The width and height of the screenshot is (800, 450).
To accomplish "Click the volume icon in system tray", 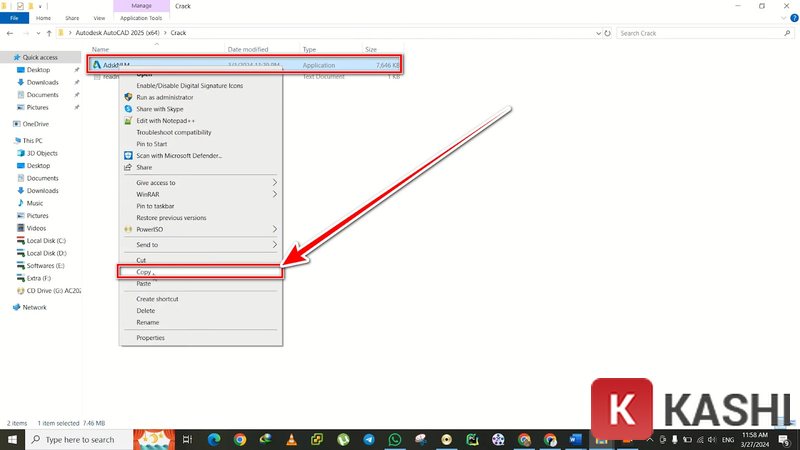I will [712, 439].
